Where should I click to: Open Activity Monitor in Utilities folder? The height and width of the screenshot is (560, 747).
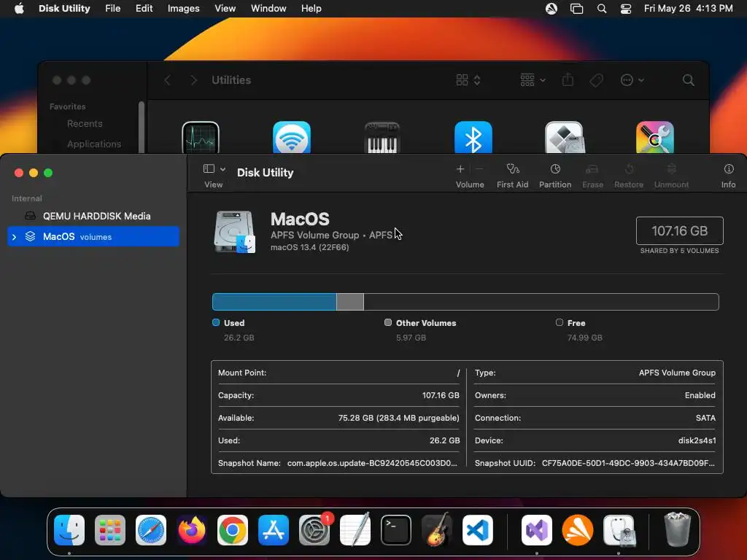[201, 138]
